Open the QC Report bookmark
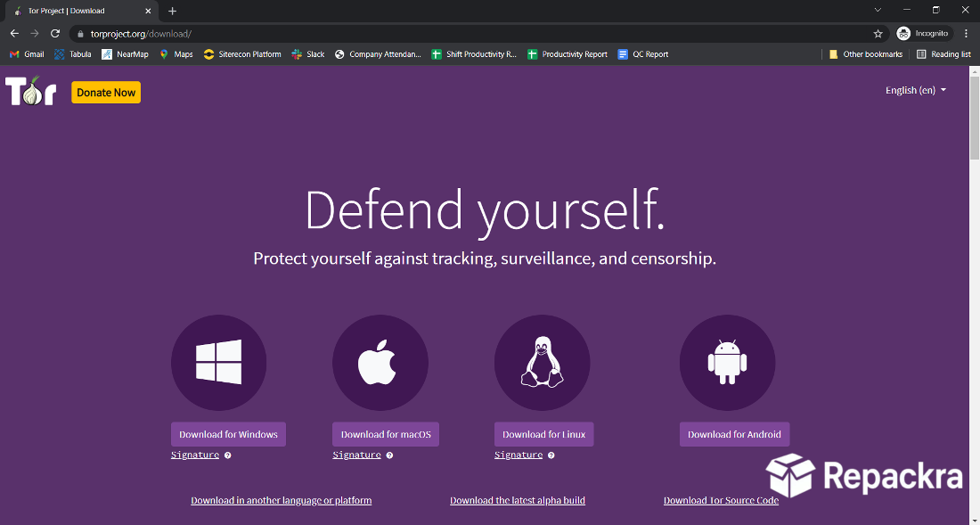 tap(642, 54)
